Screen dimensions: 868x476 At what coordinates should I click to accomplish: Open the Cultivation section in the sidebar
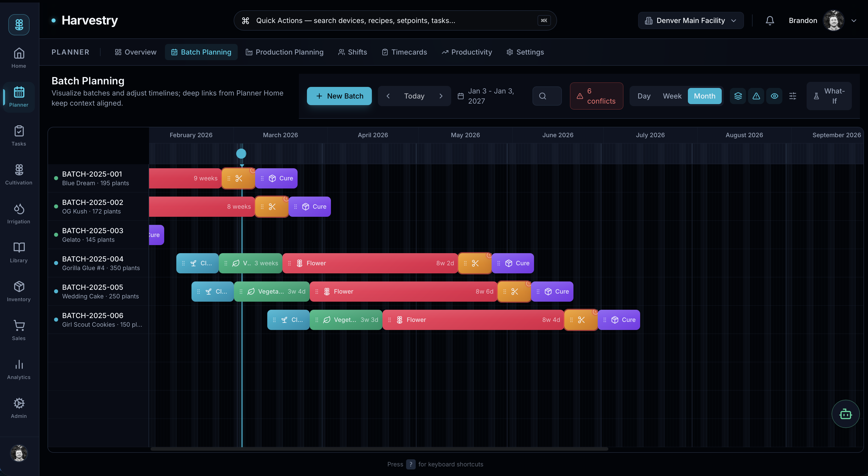pos(18,174)
